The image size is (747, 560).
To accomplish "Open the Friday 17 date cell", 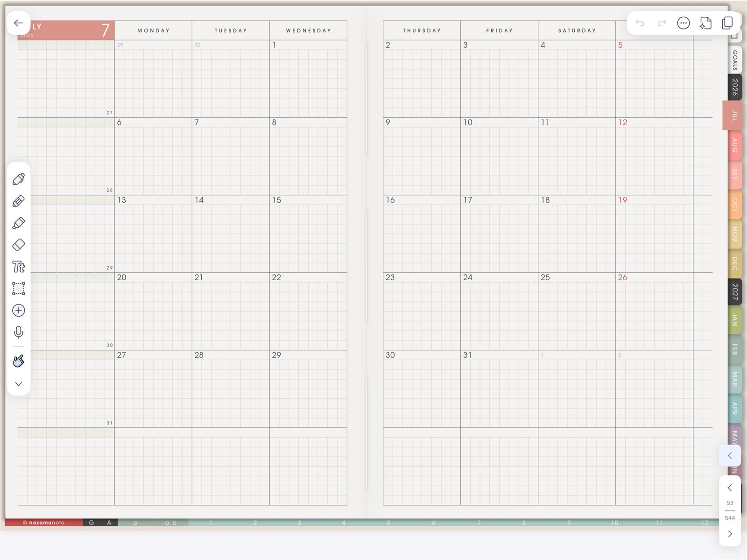I will click(499, 234).
